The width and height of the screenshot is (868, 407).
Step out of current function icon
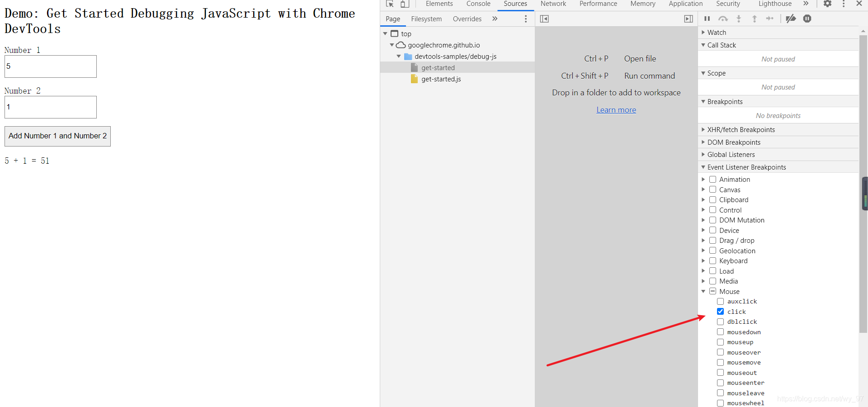754,19
